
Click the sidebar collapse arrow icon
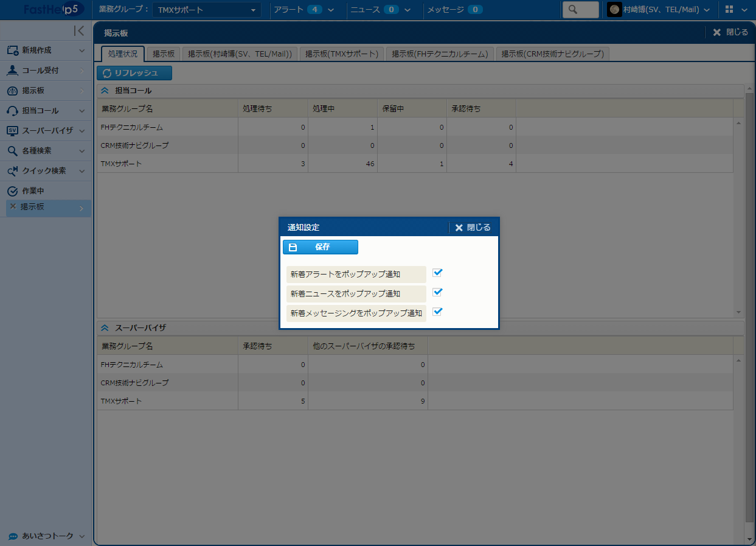point(79,31)
